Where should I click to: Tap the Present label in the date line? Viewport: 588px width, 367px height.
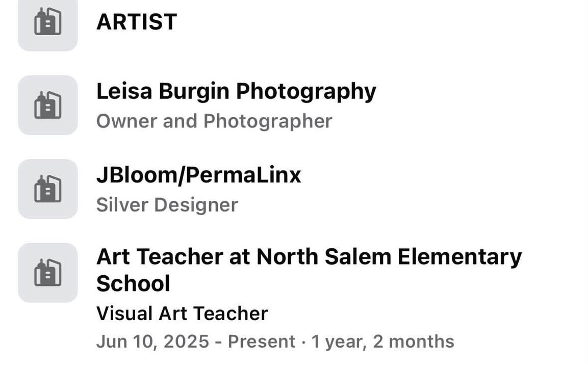point(262,342)
